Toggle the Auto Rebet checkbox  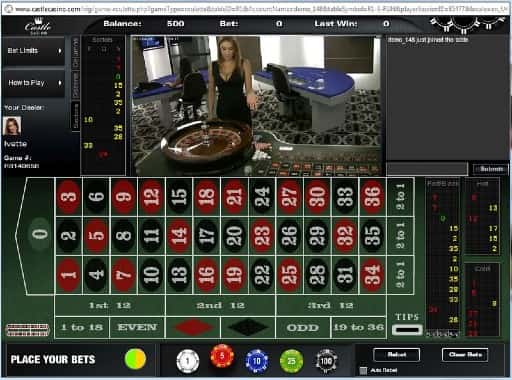[363, 370]
